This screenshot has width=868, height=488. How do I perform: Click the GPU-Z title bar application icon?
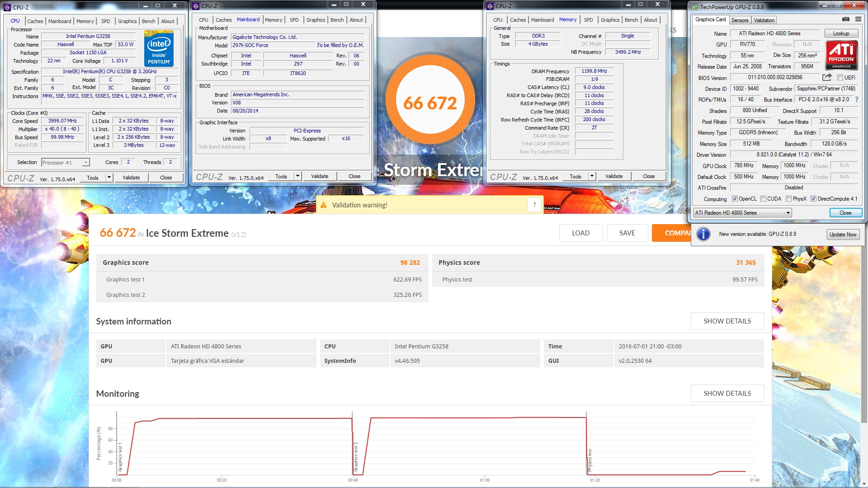tap(694, 7)
